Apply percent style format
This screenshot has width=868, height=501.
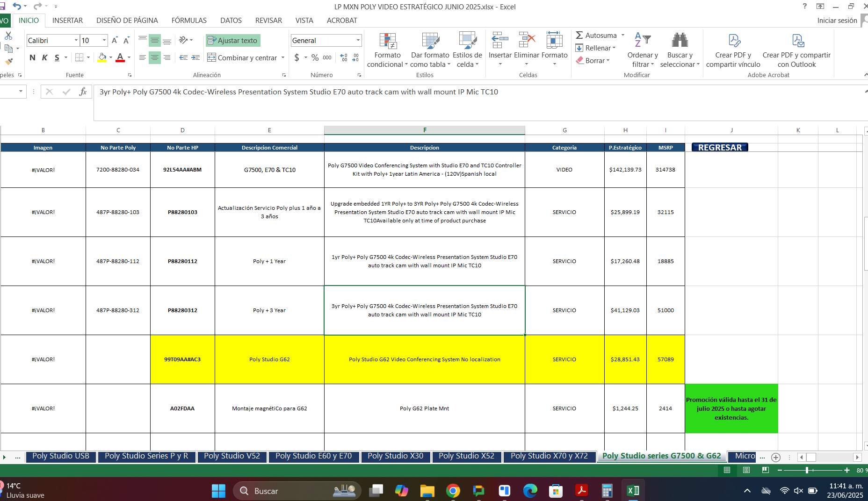click(315, 57)
